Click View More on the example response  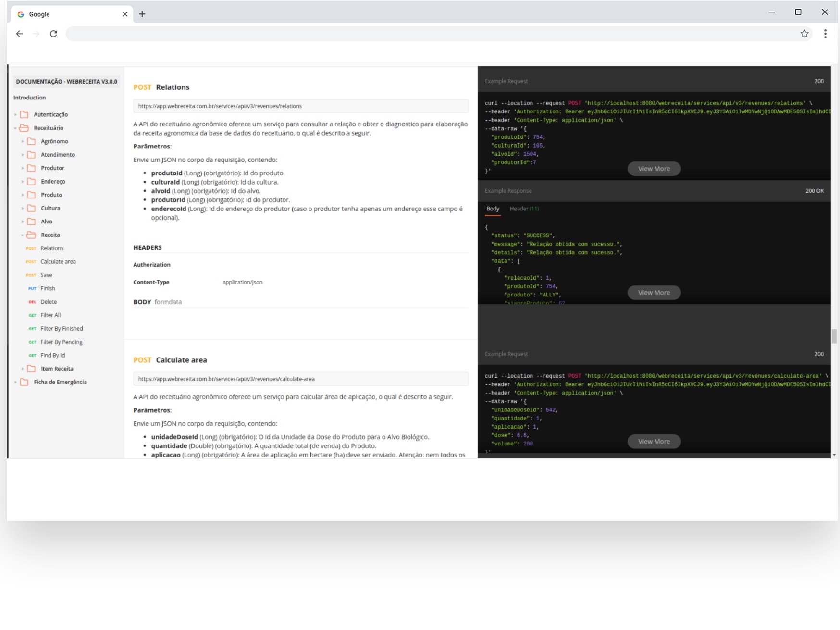click(x=654, y=293)
